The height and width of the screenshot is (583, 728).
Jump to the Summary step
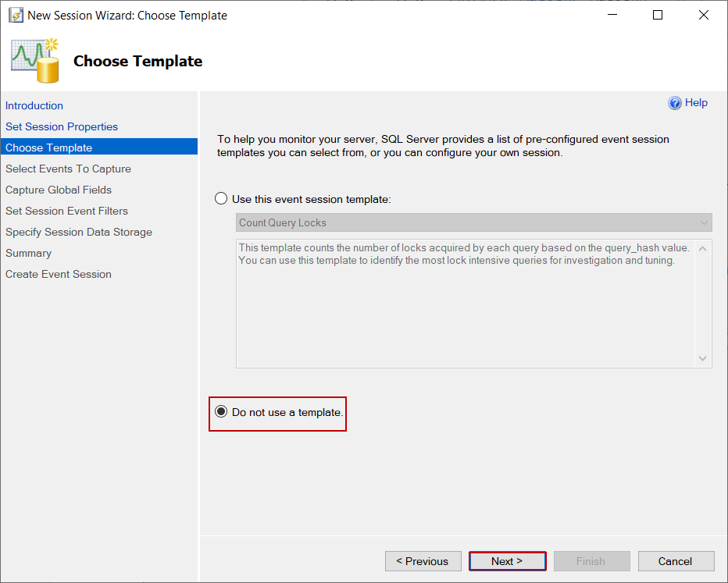coord(28,253)
